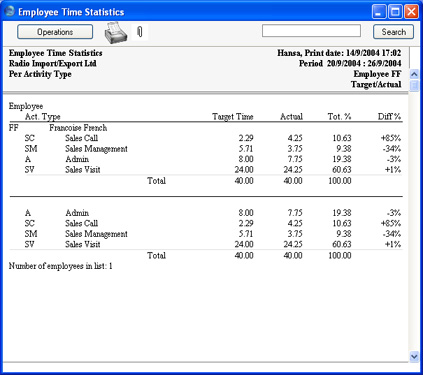Click the vertical scrollbar thumb

pyautogui.click(x=414, y=86)
